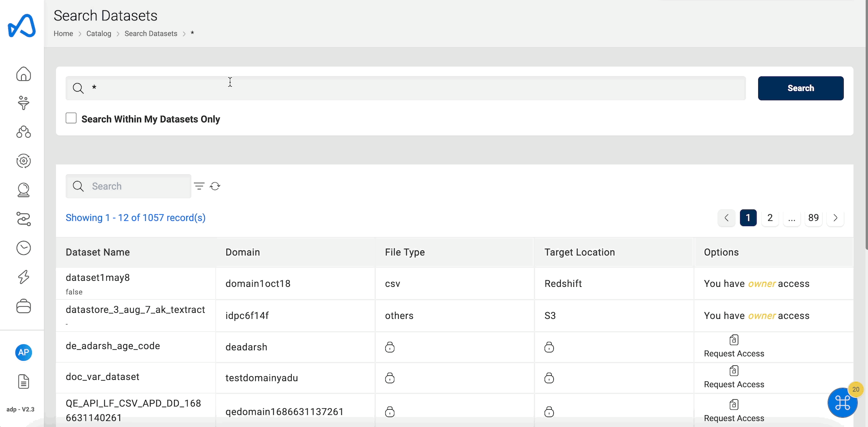Click Dataset Name column header
868x427 pixels.
[x=98, y=252]
